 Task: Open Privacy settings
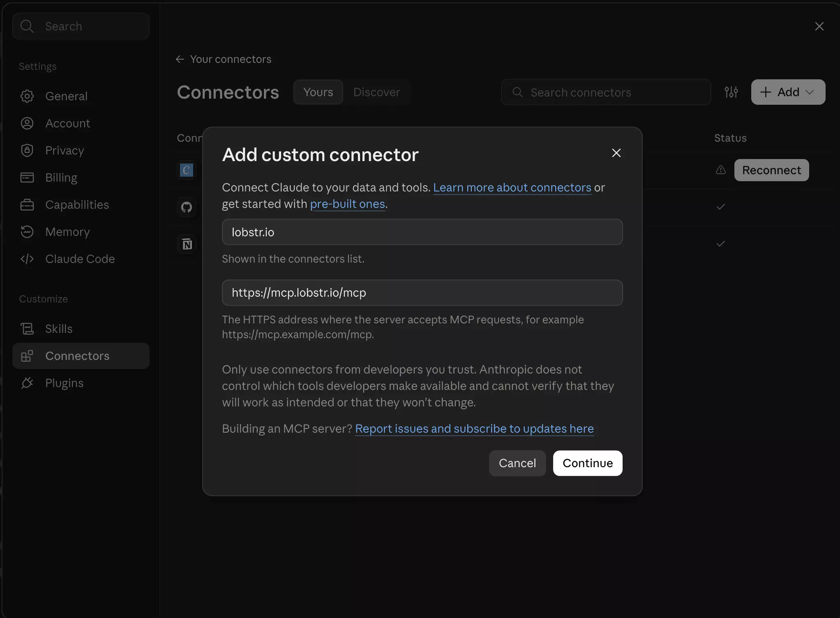81,150
